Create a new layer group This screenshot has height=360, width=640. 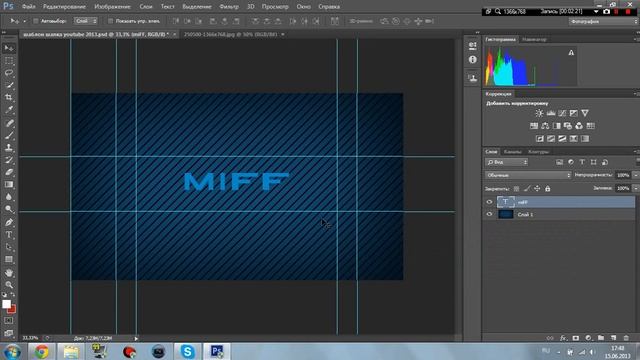[x=600, y=338]
